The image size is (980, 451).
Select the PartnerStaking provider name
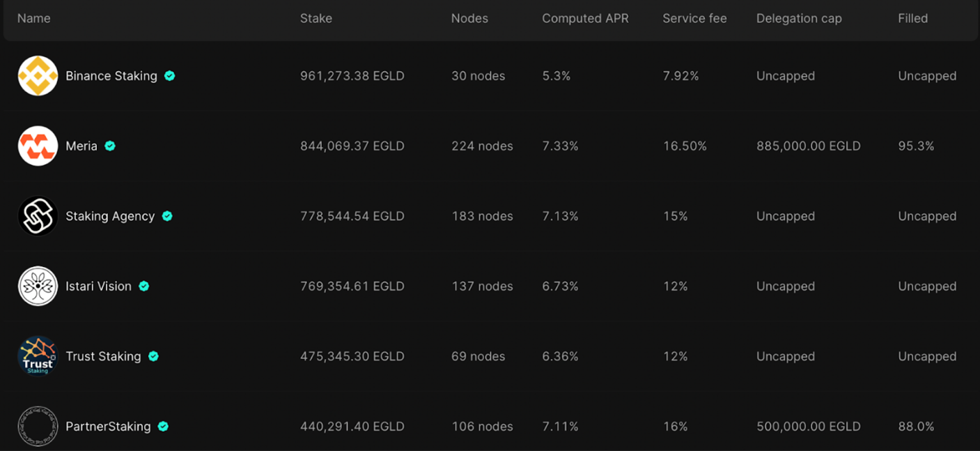(108, 427)
